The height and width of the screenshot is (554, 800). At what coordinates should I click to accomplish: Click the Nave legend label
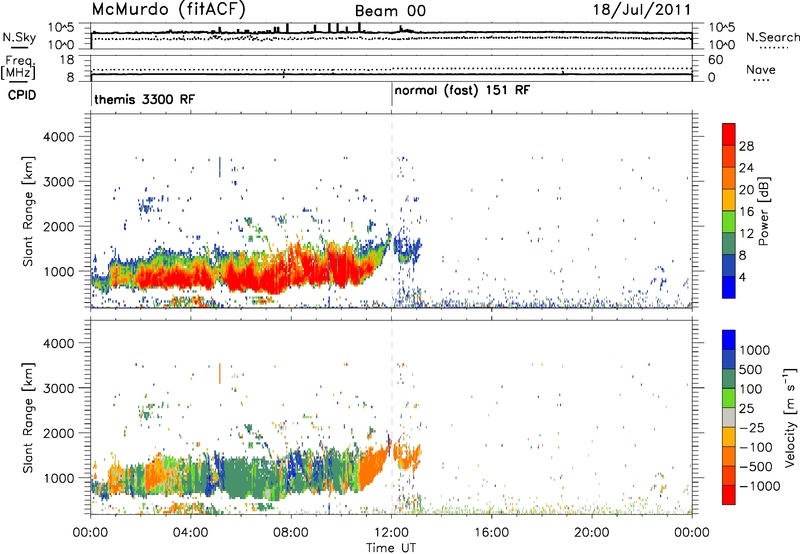[x=761, y=69]
